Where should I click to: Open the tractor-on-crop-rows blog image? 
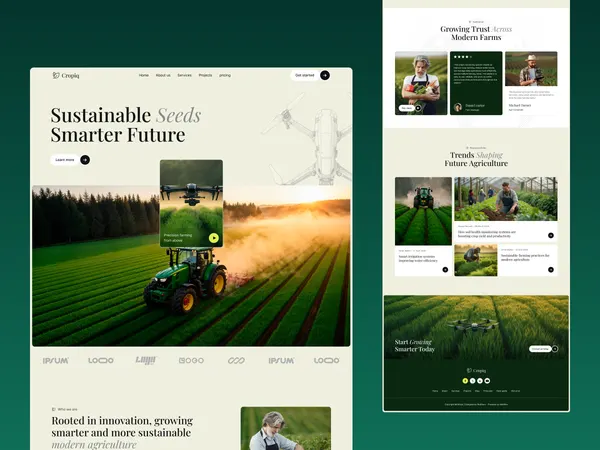tap(423, 211)
